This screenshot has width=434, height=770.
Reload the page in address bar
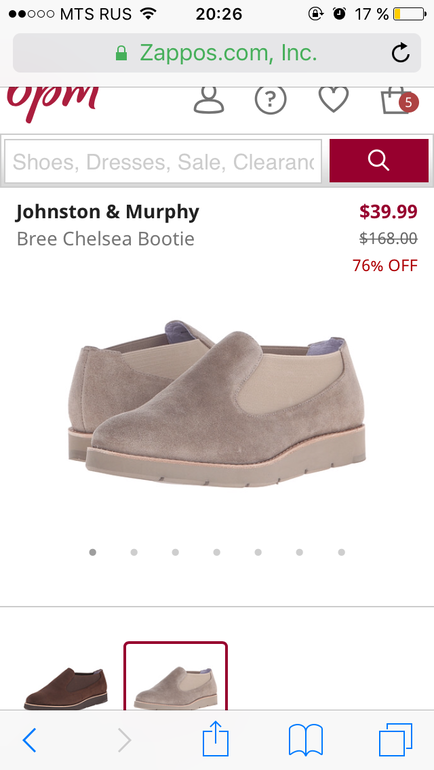[401, 53]
